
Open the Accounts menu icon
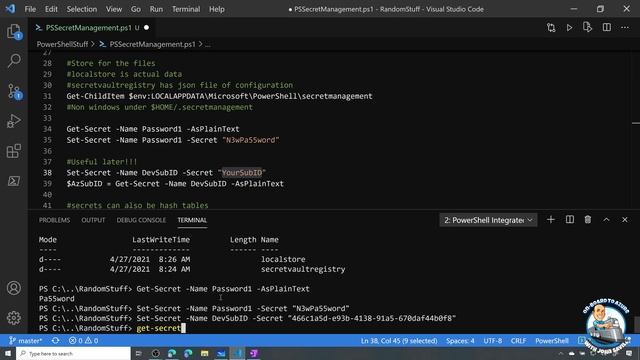pos(14,288)
